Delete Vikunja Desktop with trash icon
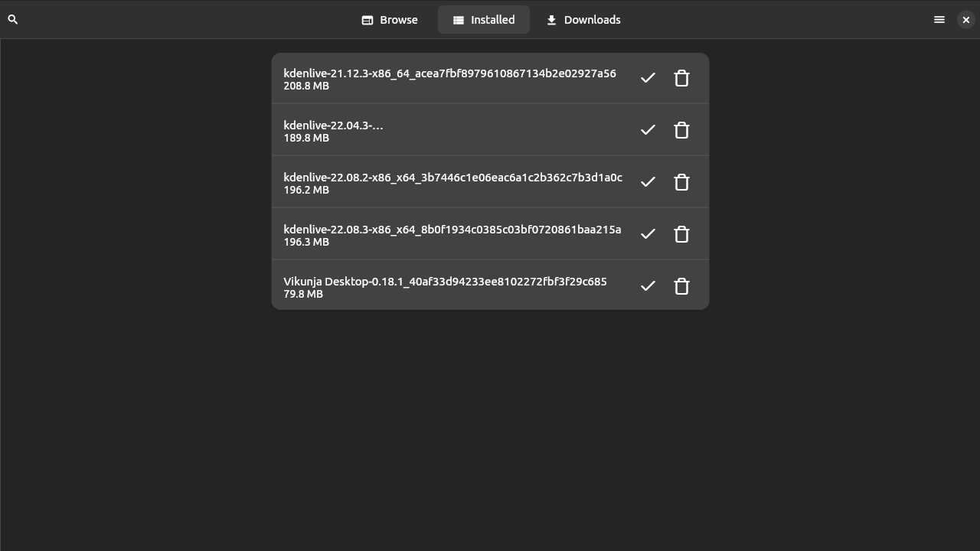980x551 pixels. pos(681,286)
